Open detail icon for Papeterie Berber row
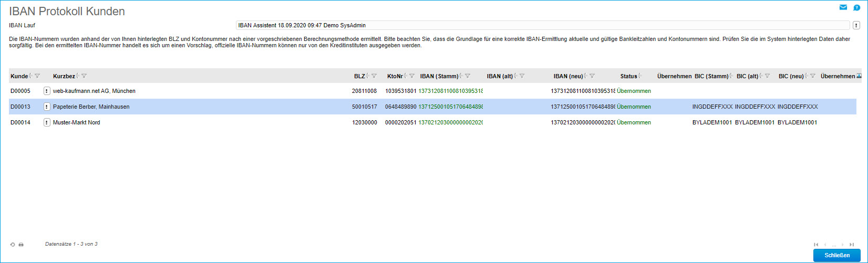 point(46,107)
